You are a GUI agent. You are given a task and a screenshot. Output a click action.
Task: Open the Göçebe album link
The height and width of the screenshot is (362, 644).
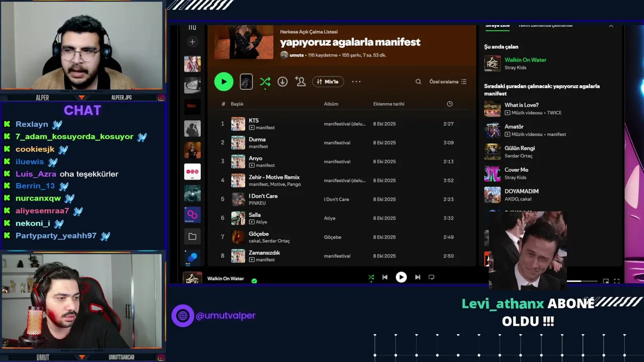click(333, 237)
